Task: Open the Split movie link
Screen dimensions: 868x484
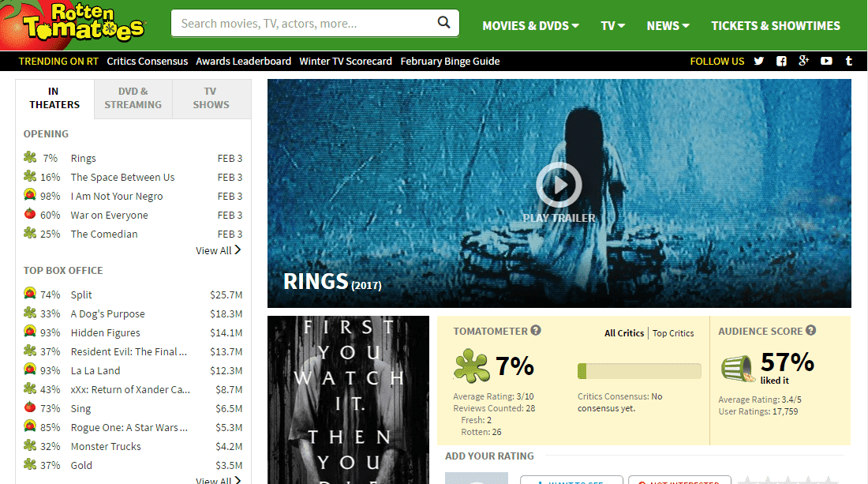Action: (x=81, y=295)
